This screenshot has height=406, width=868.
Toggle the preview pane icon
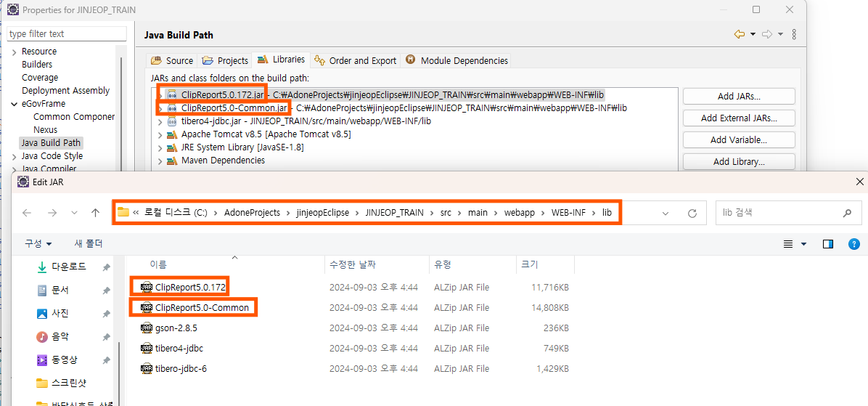pyautogui.click(x=828, y=244)
